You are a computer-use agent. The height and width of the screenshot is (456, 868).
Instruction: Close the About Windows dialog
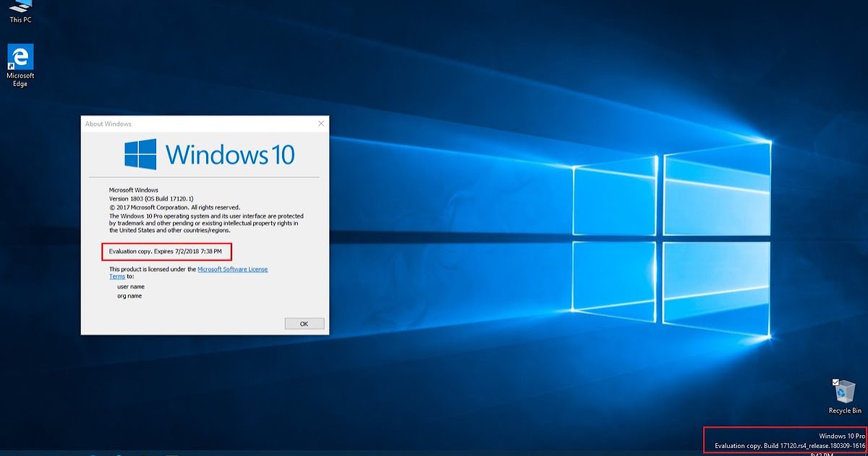pos(320,124)
